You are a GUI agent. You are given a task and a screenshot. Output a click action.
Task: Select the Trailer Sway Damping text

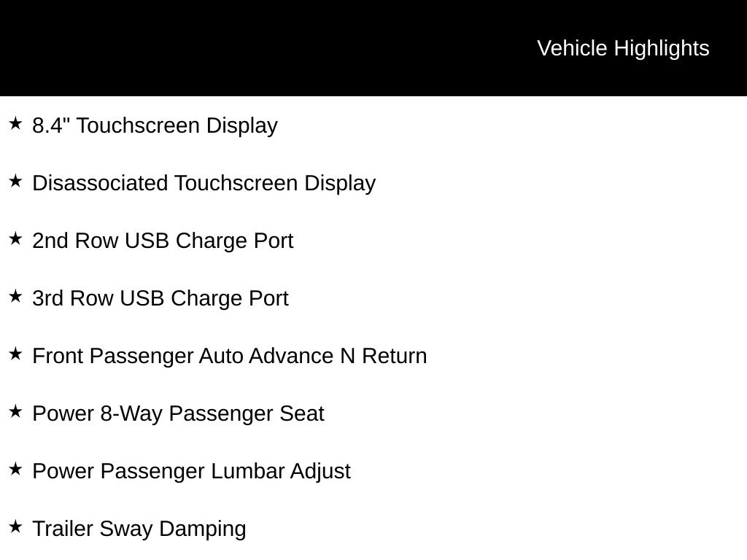click(139, 529)
